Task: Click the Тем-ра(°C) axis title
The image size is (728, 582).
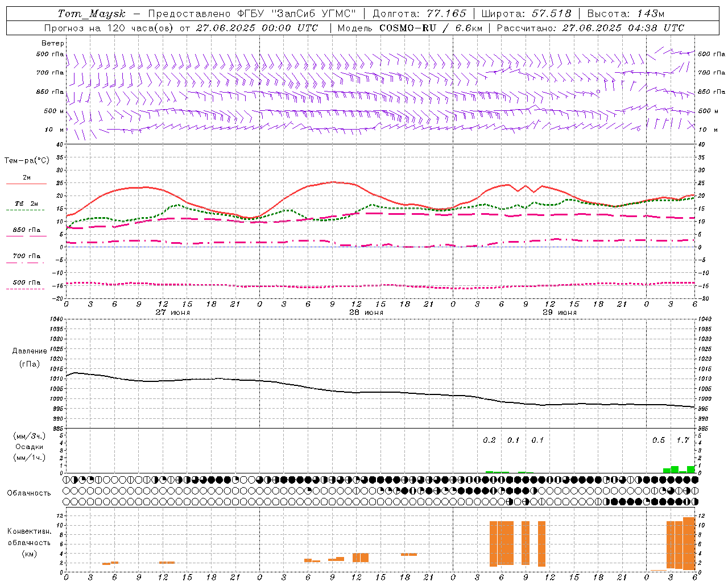Action: [27, 160]
